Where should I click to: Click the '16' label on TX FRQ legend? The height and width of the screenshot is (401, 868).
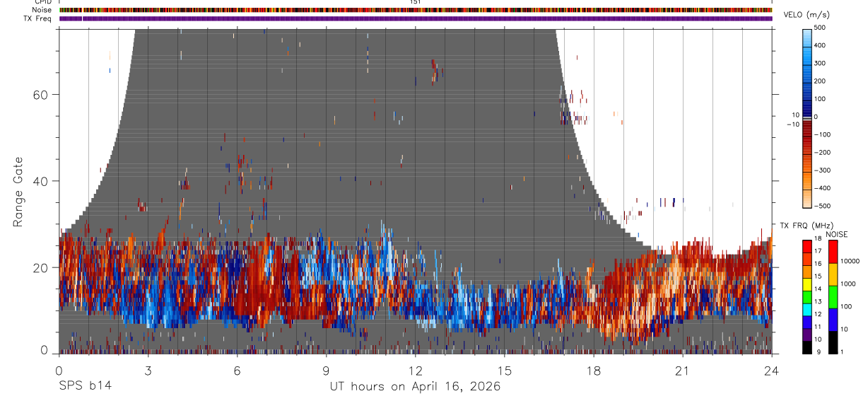click(x=819, y=264)
